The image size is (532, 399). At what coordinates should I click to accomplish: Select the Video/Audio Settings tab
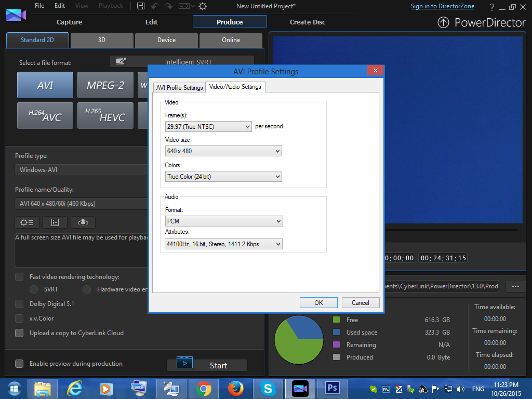point(235,87)
